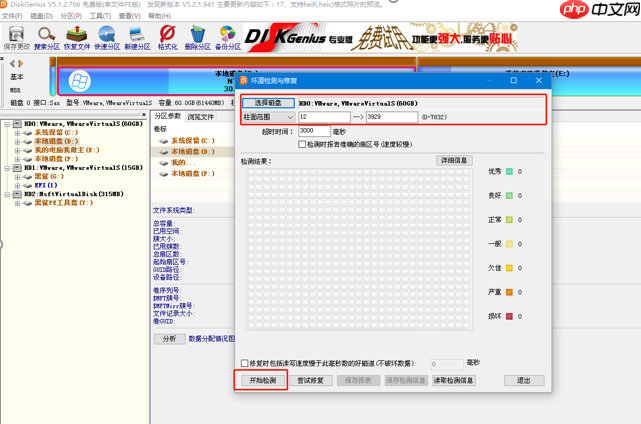Open the 数据分配情况图 link

(212, 339)
